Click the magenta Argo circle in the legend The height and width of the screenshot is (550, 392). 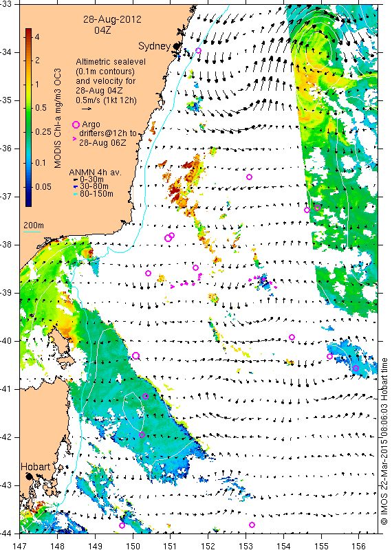point(76,124)
